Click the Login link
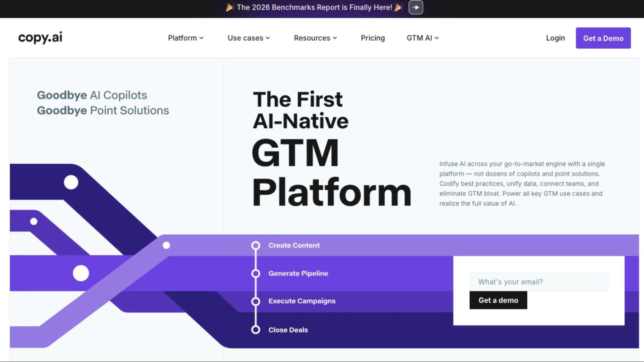 (x=555, y=38)
